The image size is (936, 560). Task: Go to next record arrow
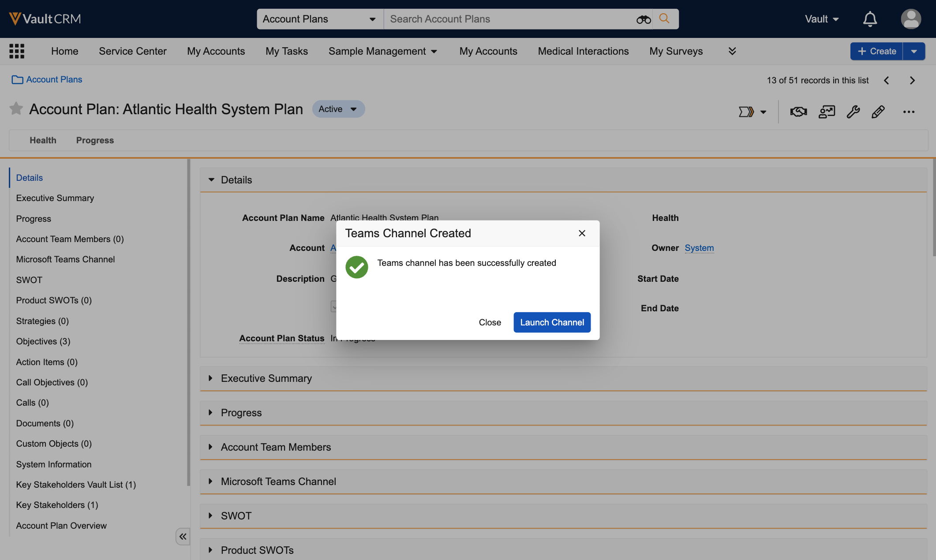coord(912,80)
